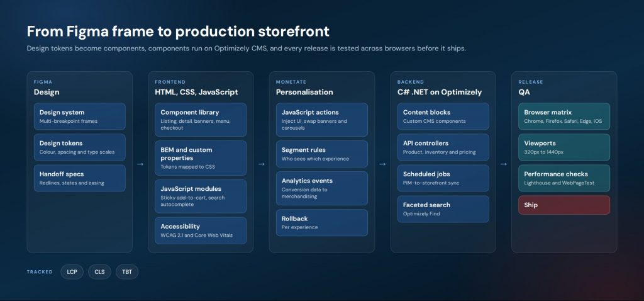Select the Design system card
This screenshot has height=301, width=644.
pos(80,116)
